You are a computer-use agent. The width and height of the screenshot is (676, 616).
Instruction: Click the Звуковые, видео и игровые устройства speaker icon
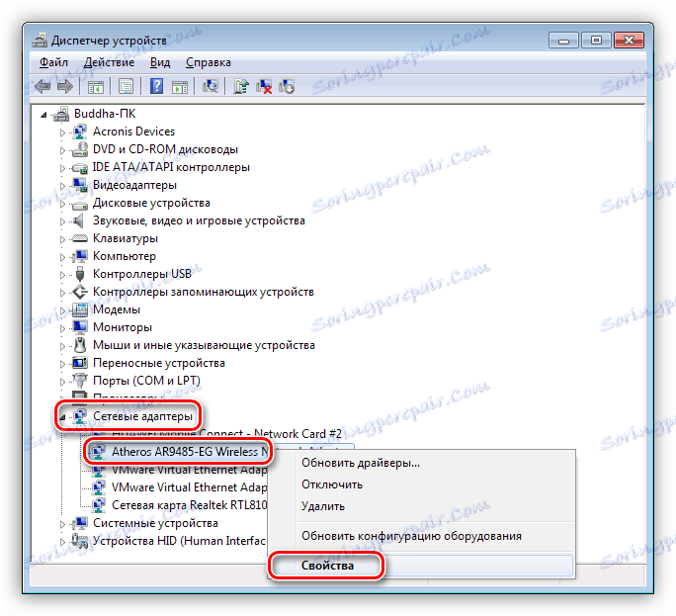pyautogui.click(x=78, y=220)
